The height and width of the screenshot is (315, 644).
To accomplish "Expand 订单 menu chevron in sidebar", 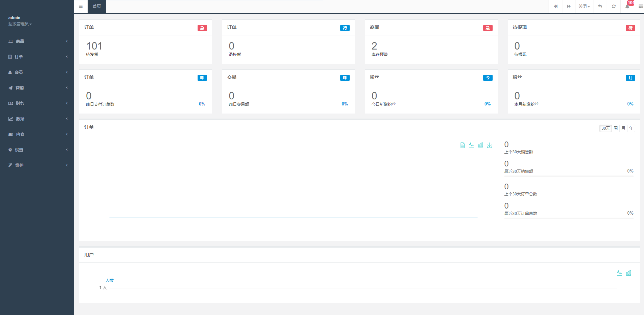I will coord(67,57).
